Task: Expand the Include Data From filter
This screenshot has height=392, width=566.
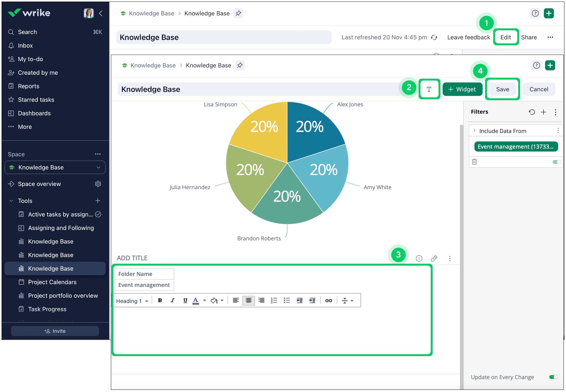Action: click(474, 131)
